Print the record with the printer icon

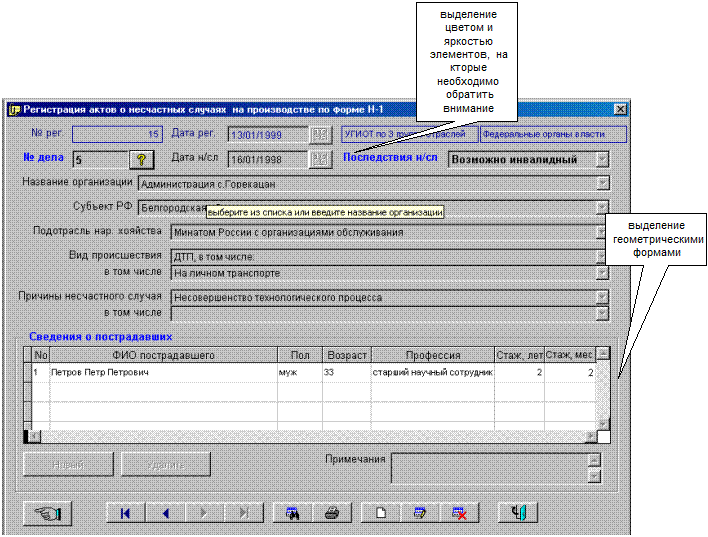point(333,512)
